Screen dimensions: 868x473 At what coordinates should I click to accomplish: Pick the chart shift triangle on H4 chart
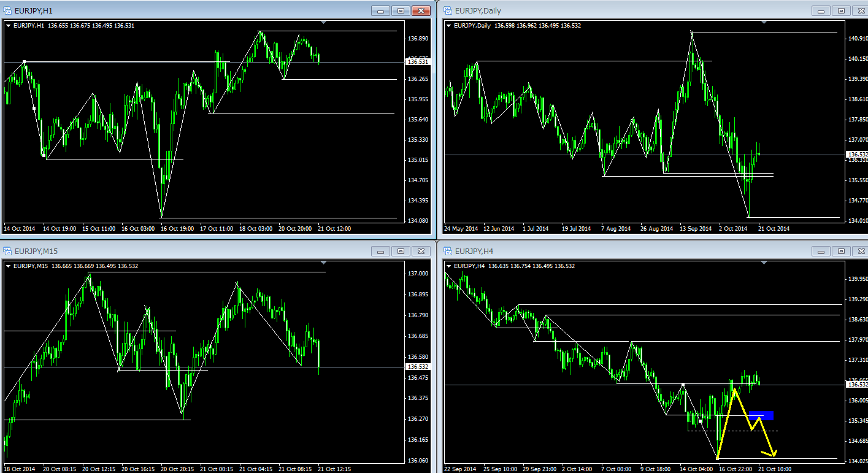[764, 263]
